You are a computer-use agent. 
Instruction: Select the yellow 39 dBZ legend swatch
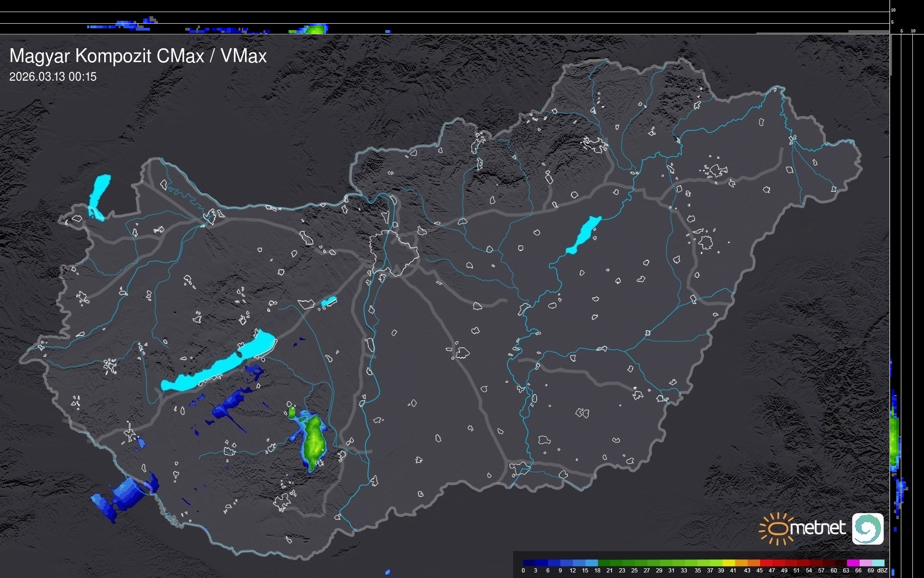tap(729, 563)
